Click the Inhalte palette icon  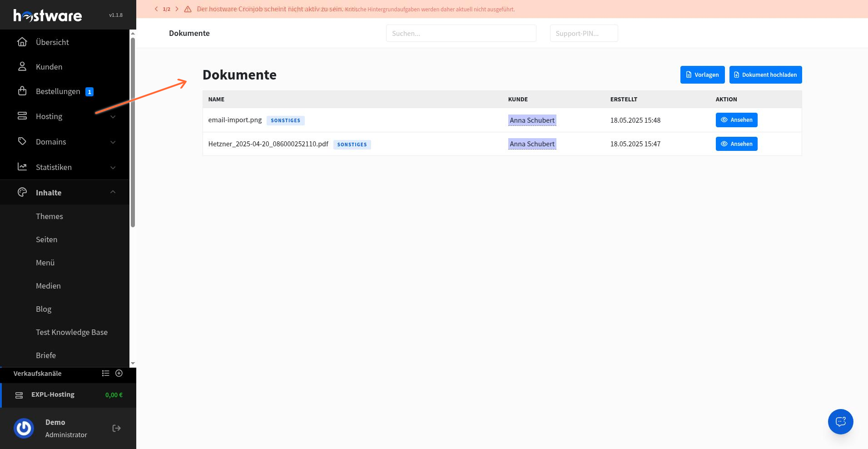tap(22, 192)
